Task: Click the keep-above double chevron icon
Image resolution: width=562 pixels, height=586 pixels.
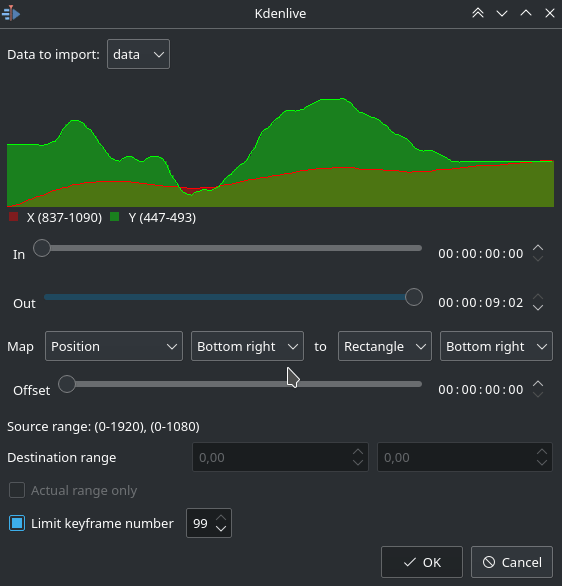Action: click(x=478, y=13)
